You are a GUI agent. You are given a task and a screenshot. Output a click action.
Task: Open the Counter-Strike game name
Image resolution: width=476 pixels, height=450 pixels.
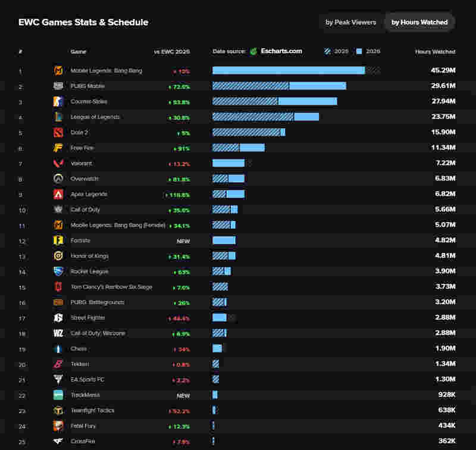point(89,102)
